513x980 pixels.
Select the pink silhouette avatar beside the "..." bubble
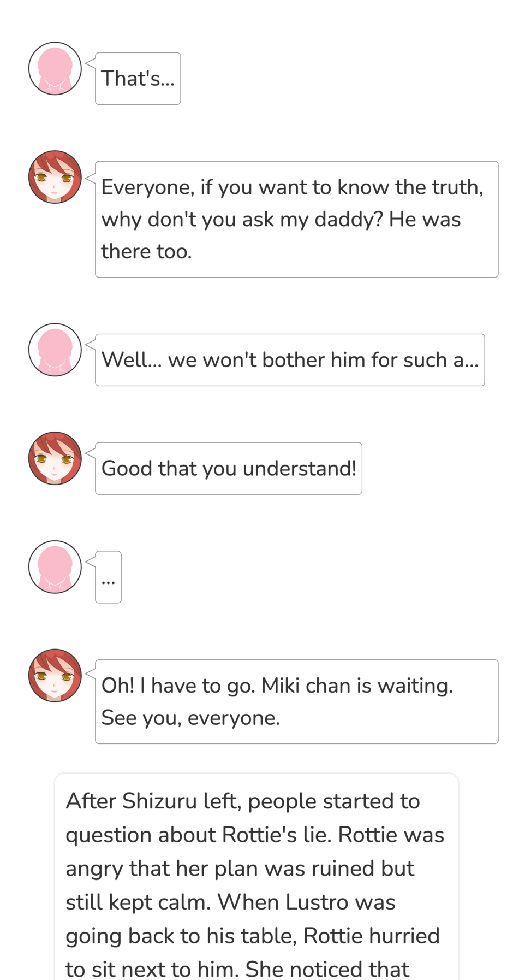[x=55, y=567]
